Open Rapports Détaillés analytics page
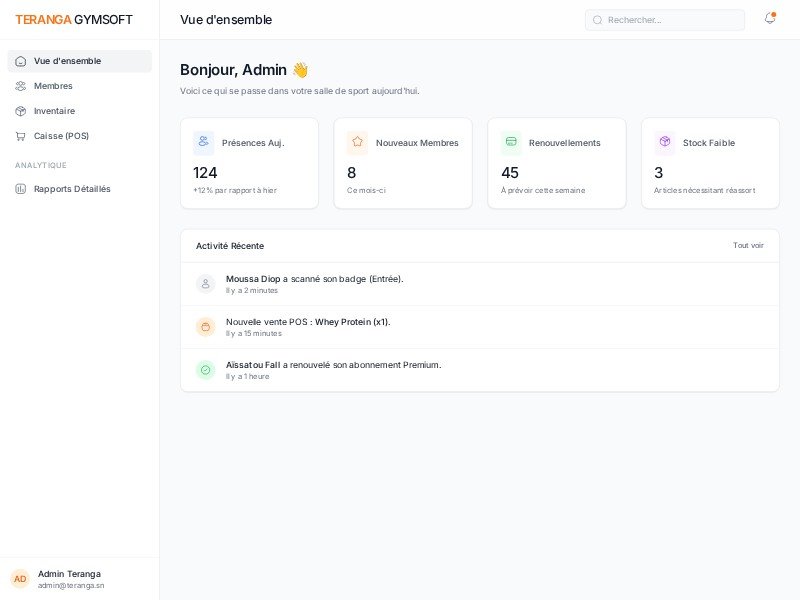The image size is (800, 600). tap(72, 189)
